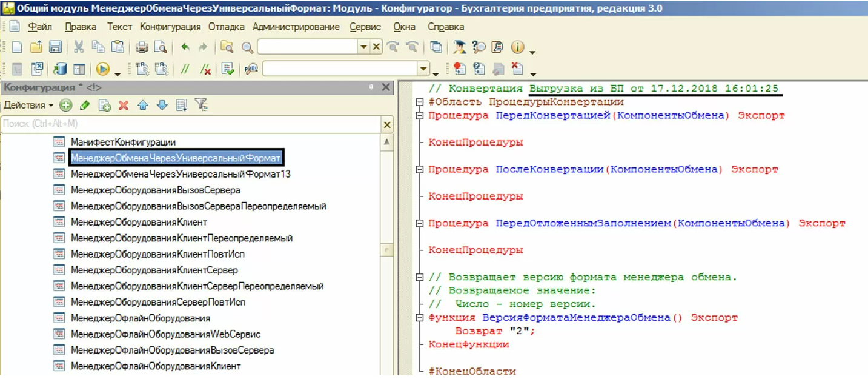Click the red X delete icon in Configuration panel

[x=124, y=106]
